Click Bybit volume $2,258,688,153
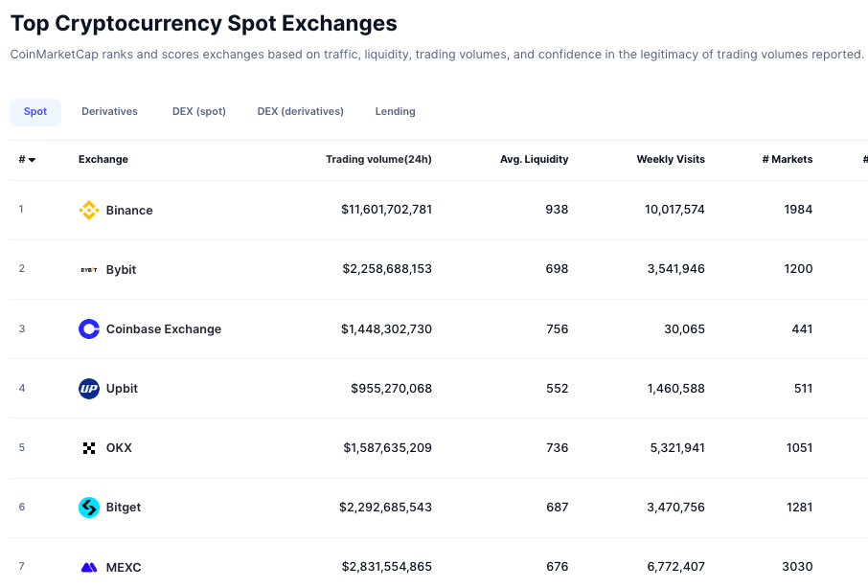 (387, 269)
